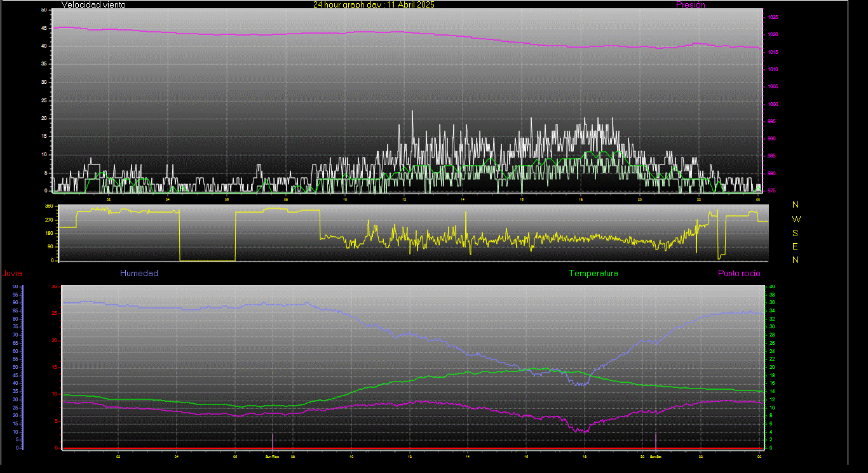Viewport: 868px width, 473px height.
Task: Click compass letter "E" beside direction chart
Action: pyautogui.click(x=796, y=246)
